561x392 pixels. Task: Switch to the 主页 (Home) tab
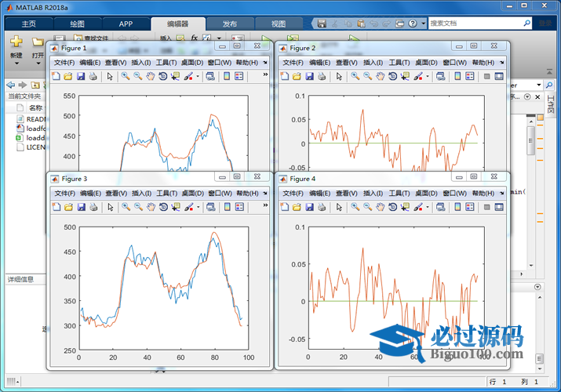tap(28, 24)
